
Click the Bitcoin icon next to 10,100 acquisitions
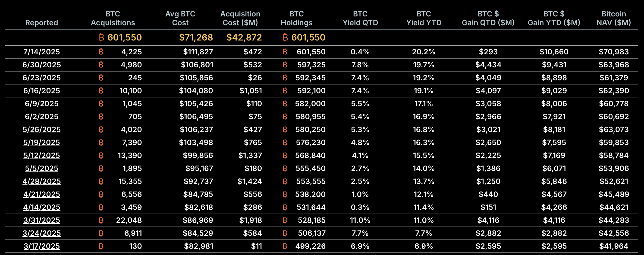tap(101, 91)
